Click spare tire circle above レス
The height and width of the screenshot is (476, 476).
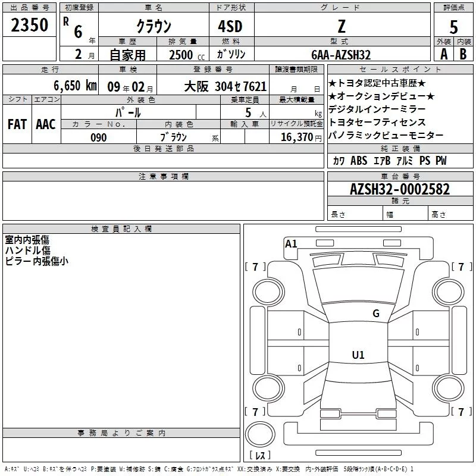[x=260, y=434]
